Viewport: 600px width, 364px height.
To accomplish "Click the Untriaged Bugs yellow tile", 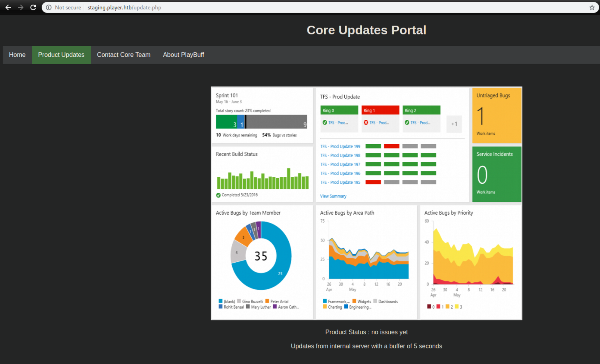I will pyautogui.click(x=496, y=115).
